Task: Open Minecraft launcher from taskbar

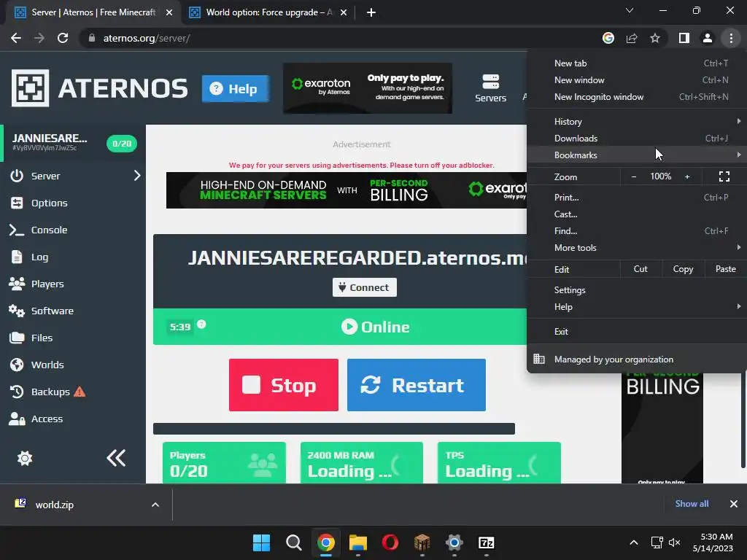Action: [422, 542]
